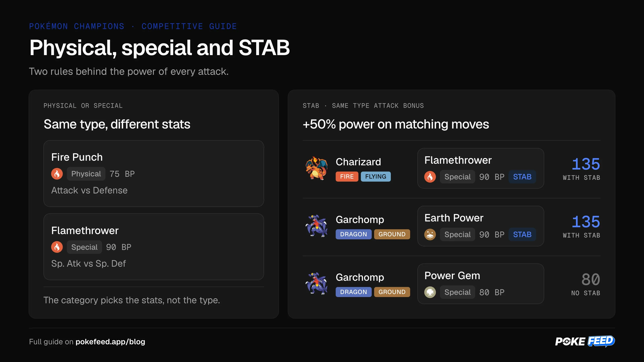Click the 80 NO STAB value

[x=586, y=284]
